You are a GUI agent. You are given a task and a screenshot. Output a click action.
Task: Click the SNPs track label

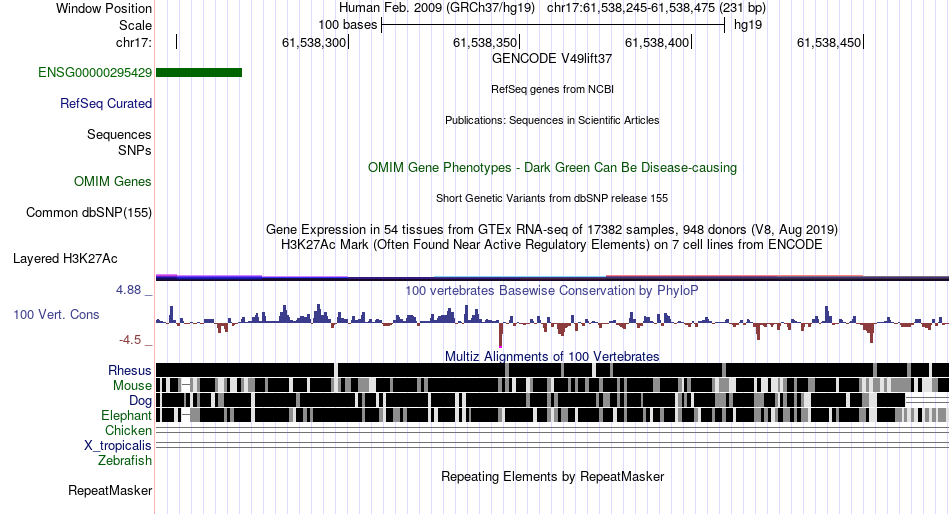[x=135, y=150]
